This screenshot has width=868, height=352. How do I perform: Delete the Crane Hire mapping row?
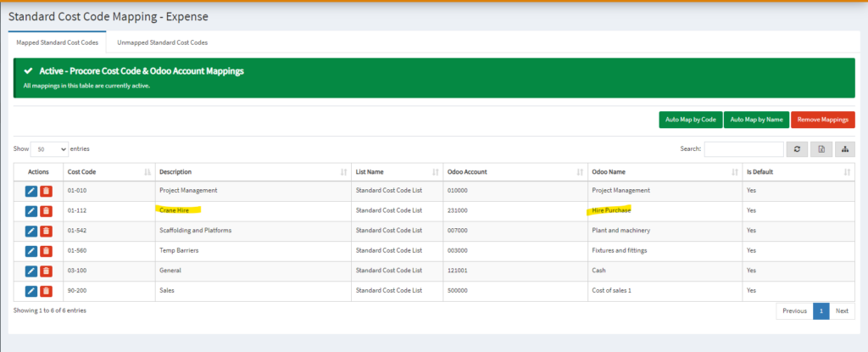46,210
